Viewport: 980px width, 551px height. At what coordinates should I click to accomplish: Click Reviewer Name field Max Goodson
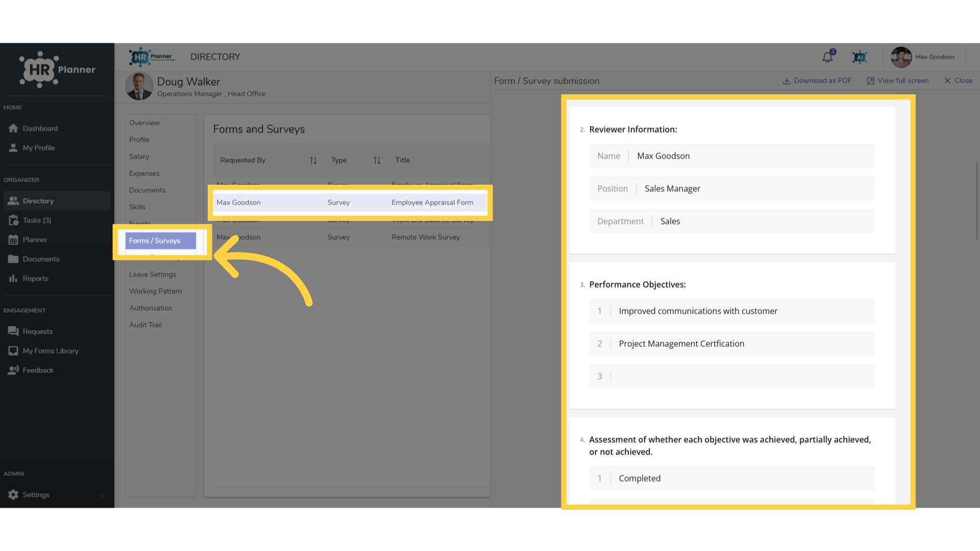(x=732, y=156)
